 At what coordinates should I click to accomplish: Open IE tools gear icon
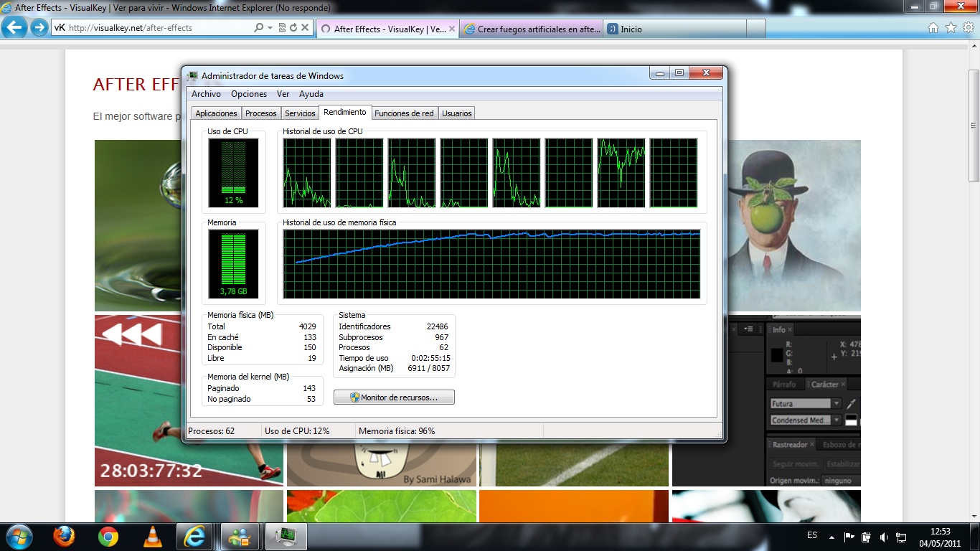(x=968, y=28)
